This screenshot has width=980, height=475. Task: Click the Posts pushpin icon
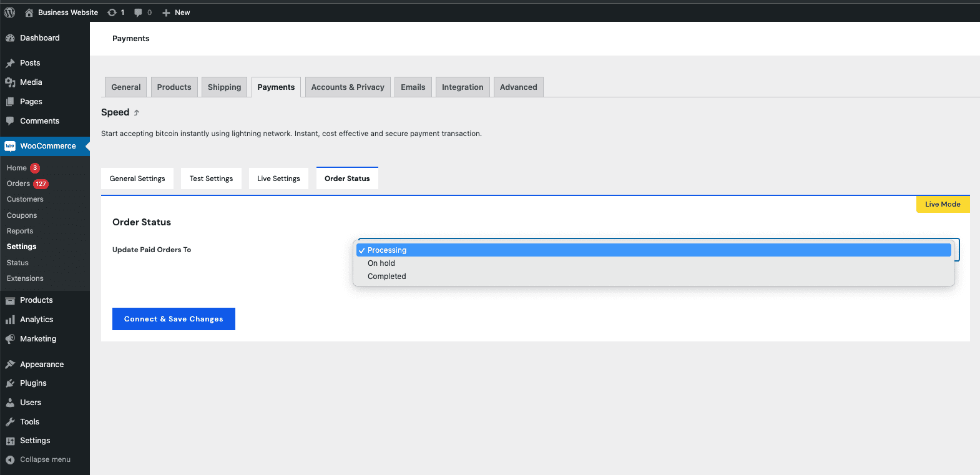click(x=10, y=63)
